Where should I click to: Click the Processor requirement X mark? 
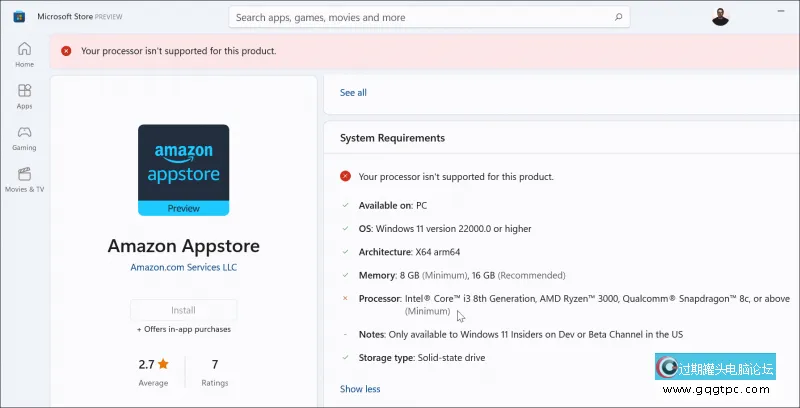point(345,298)
